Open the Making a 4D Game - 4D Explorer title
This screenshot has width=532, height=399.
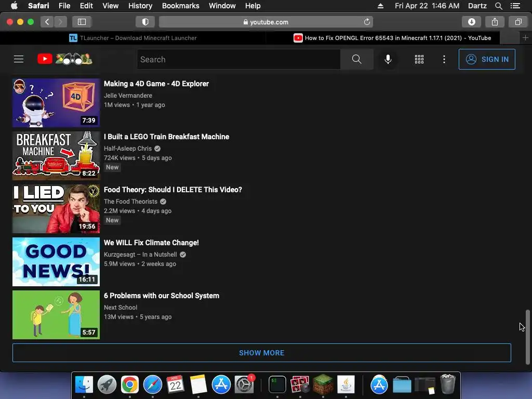[x=156, y=84]
